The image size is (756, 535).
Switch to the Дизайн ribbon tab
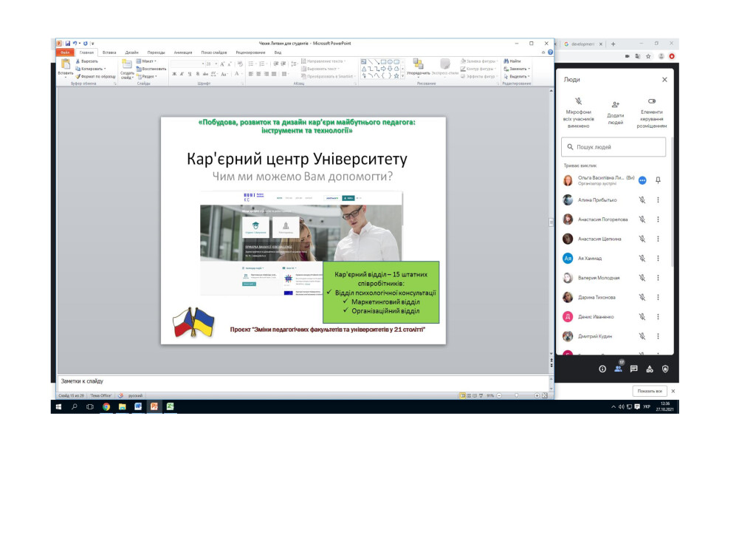(131, 52)
